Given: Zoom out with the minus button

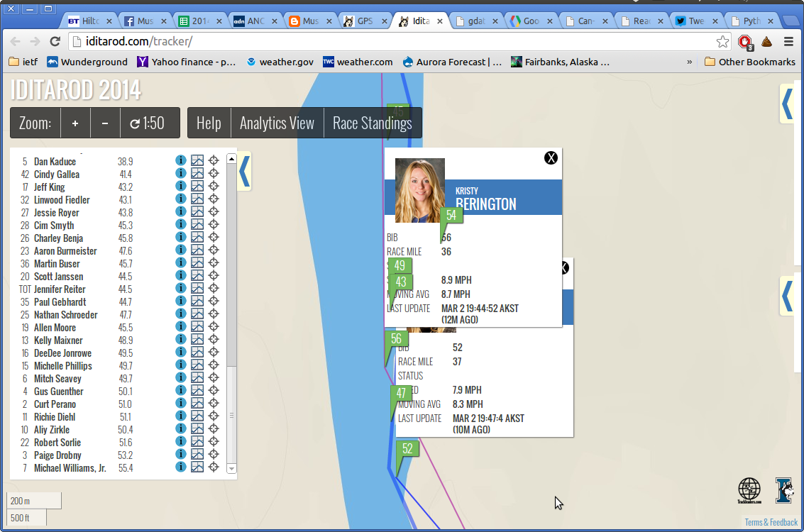Looking at the screenshot, I should [x=105, y=123].
